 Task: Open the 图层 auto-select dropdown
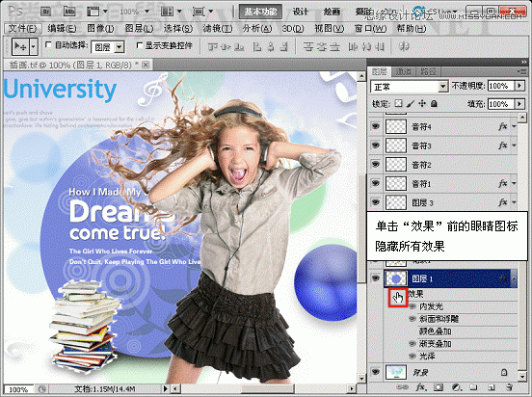click(x=108, y=47)
